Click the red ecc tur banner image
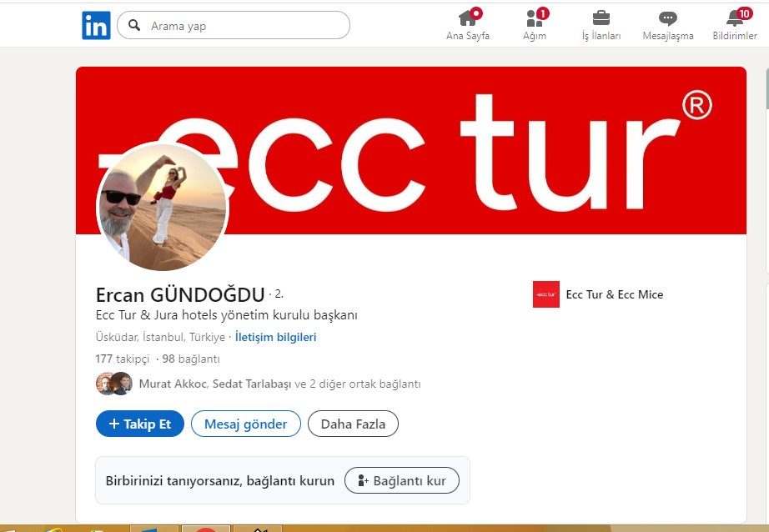 (500, 142)
